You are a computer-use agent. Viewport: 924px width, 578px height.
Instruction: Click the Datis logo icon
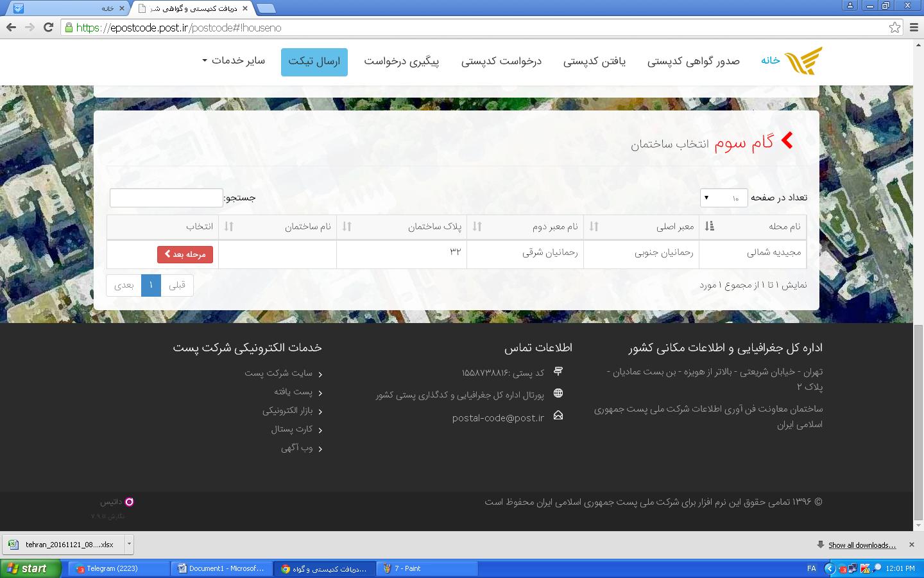tap(129, 502)
